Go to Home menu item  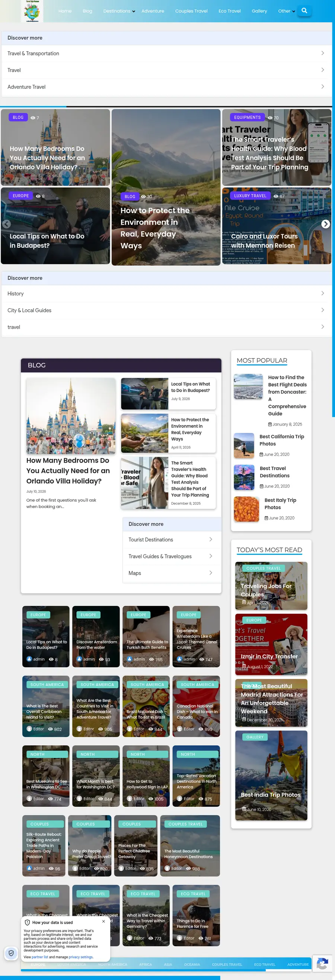(x=65, y=11)
